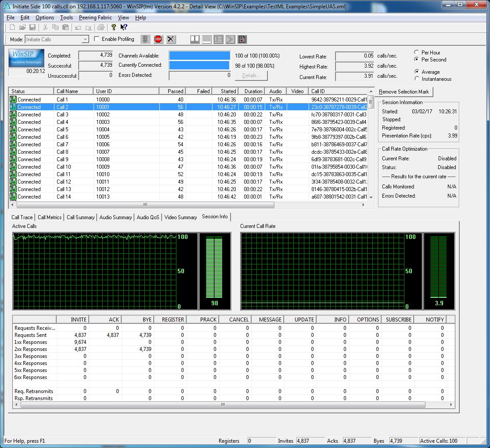Click the Details... button

coord(251,76)
